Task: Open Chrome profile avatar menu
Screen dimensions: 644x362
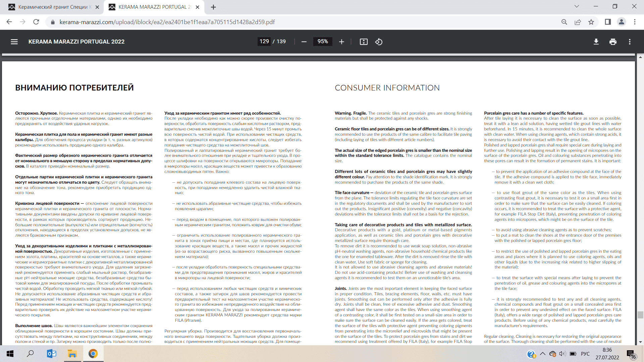Action: pos(621,22)
